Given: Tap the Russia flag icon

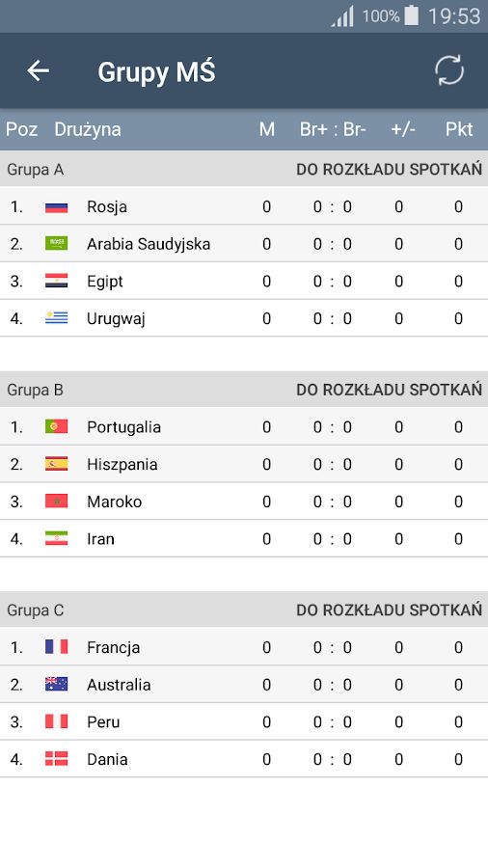Looking at the screenshot, I should [x=57, y=207].
